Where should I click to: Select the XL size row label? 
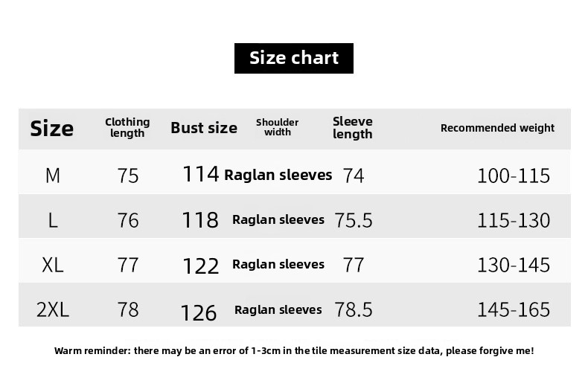click(x=53, y=265)
